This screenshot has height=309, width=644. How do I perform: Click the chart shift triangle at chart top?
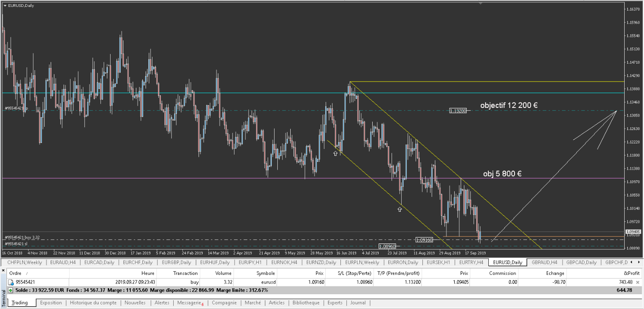(x=480, y=3)
